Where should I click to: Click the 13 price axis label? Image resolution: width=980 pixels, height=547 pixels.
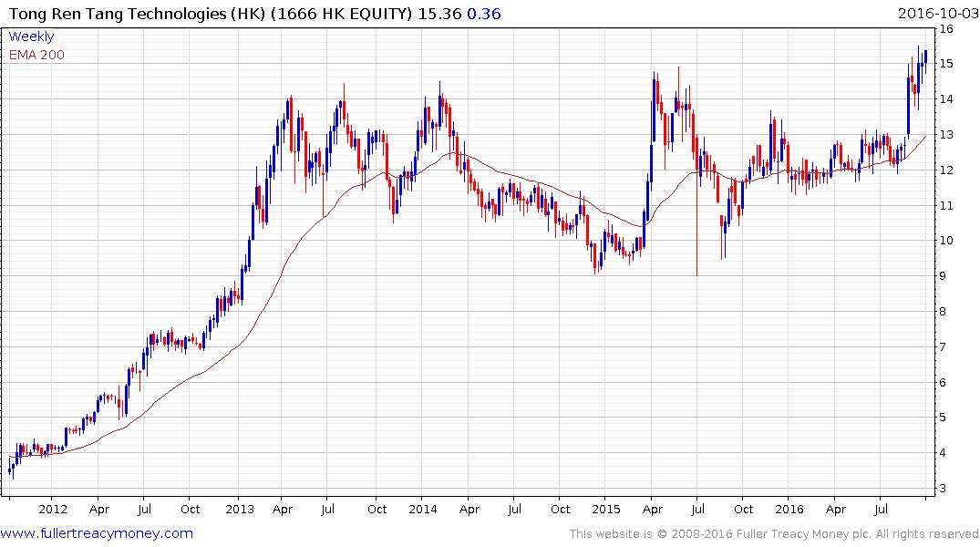pyautogui.click(x=946, y=134)
